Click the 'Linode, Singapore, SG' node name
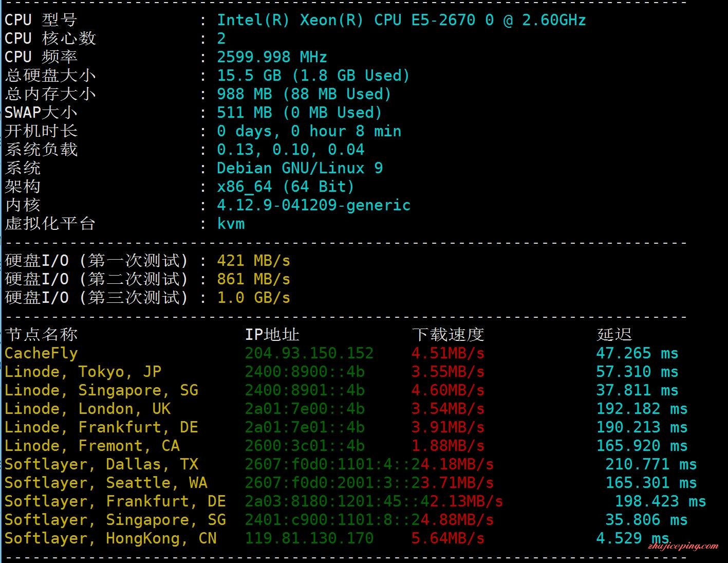728x563 pixels. coord(101,390)
